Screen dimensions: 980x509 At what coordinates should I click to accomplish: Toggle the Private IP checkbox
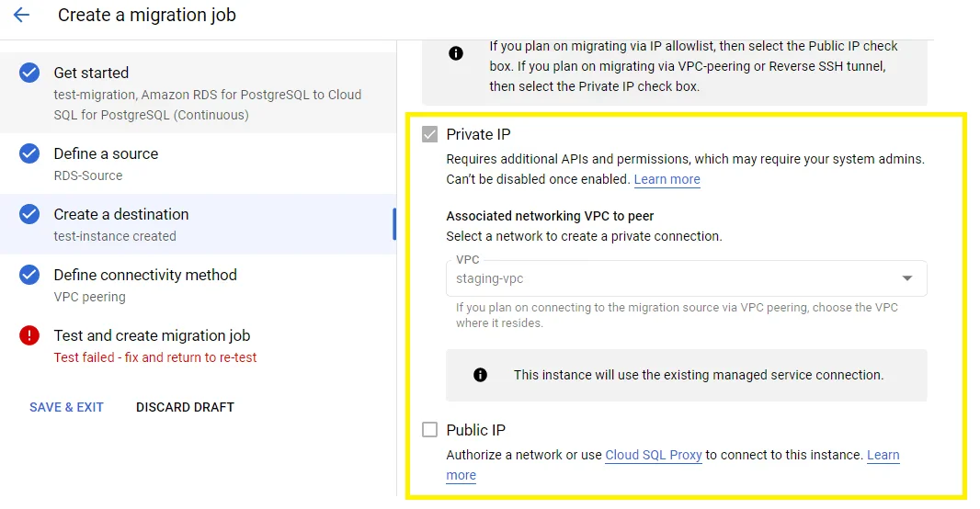click(429, 134)
